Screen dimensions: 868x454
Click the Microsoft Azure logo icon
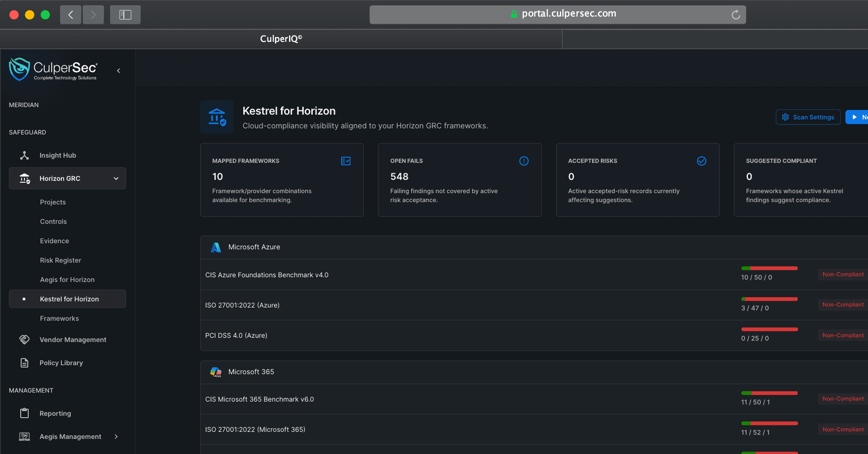(216, 247)
